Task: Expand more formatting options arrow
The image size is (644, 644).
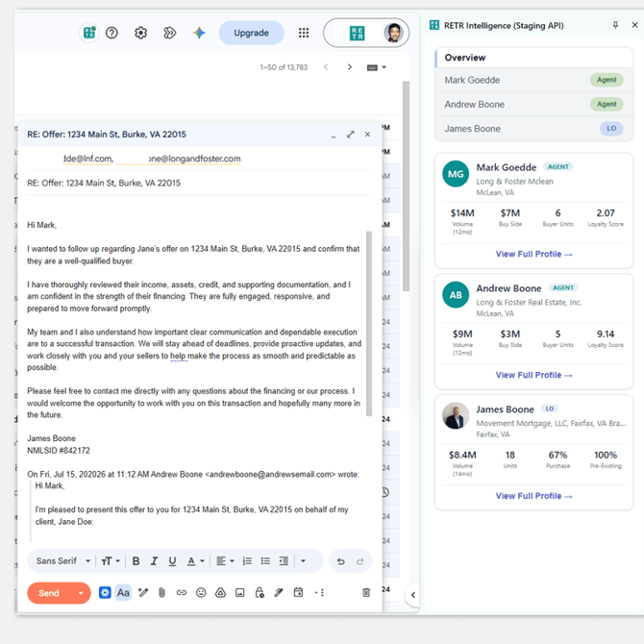Action: pyautogui.click(x=303, y=561)
